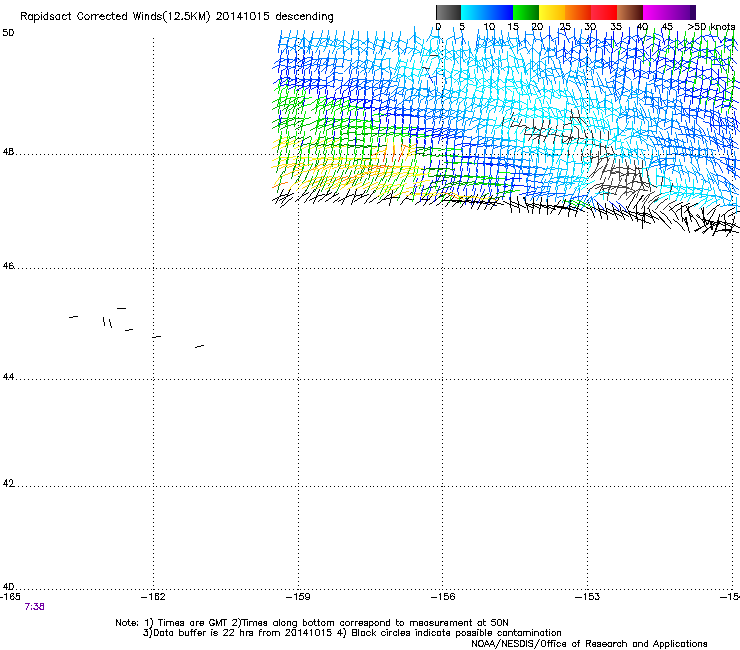Select the red 30-35 knots color swatch

click(604, 12)
